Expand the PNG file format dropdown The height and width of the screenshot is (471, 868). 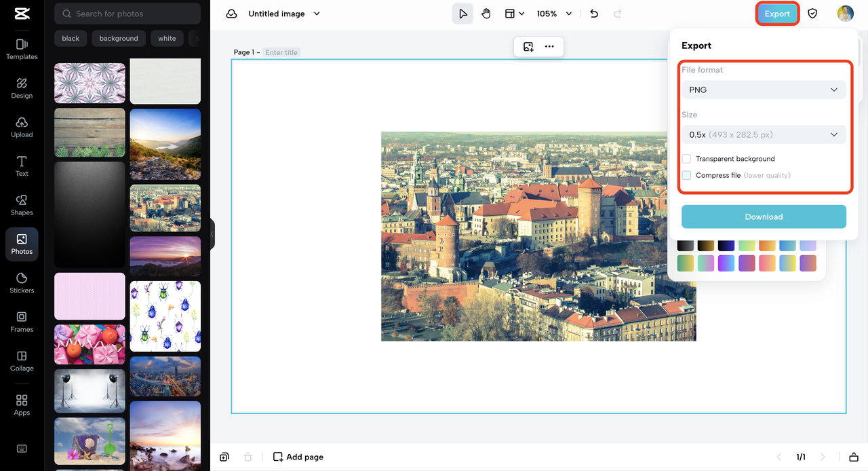click(764, 90)
